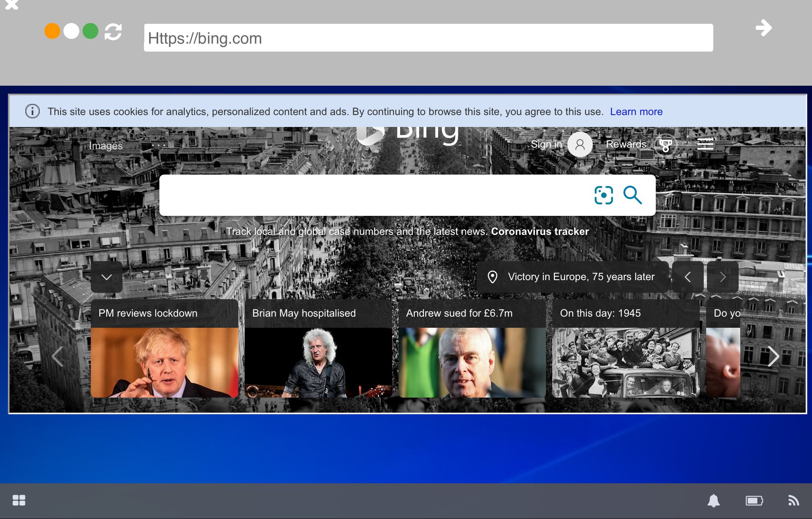This screenshot has height=519, width=812.
Task: Click the cookie notice info icon
Action: click(x=33, y=111)
